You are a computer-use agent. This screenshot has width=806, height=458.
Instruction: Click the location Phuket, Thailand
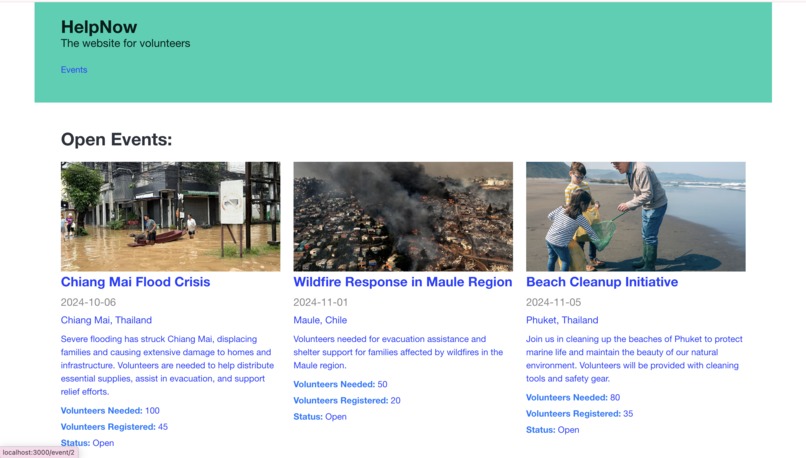[562, 320]
